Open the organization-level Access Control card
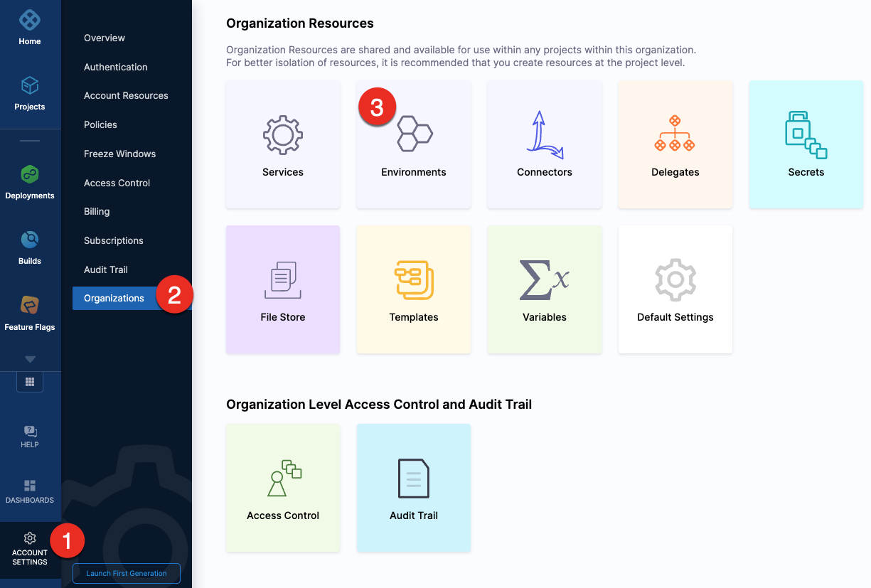The height and width of the screenshot is (588, 871). pos(283,488)
